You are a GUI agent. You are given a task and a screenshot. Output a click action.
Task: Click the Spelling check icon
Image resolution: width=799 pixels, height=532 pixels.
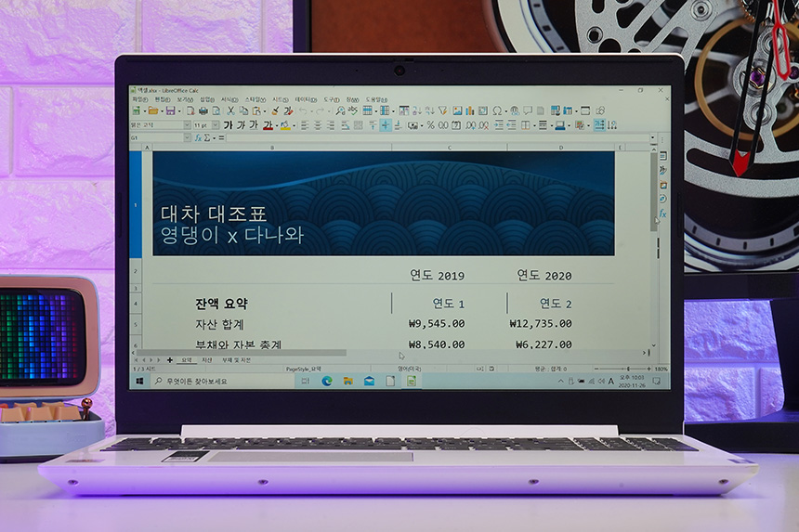coord(353,110)
